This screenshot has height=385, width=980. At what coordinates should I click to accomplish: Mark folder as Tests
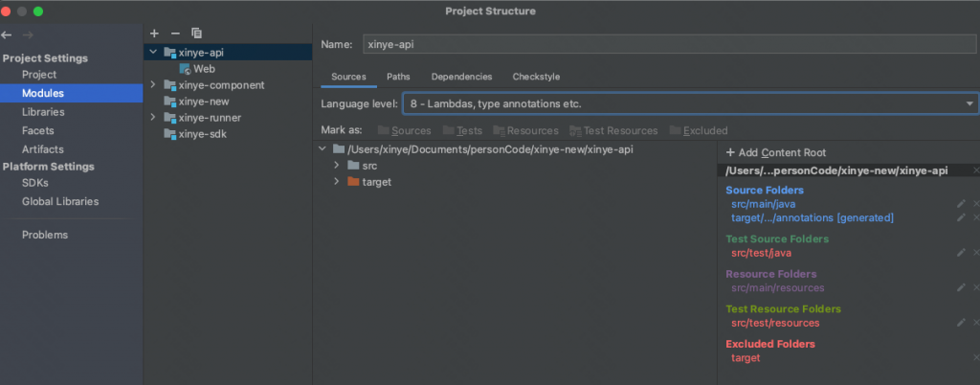[x=461, y=130]
